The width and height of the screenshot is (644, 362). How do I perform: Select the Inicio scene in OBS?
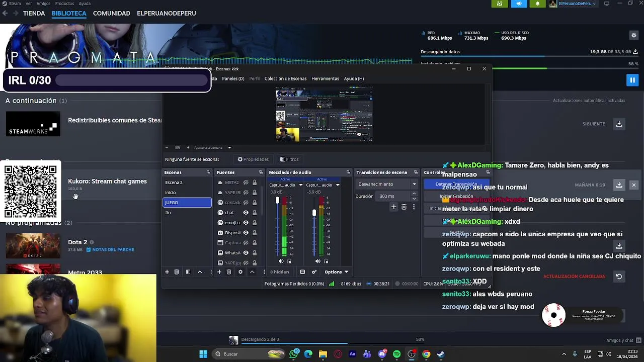(x=187, y=193)
